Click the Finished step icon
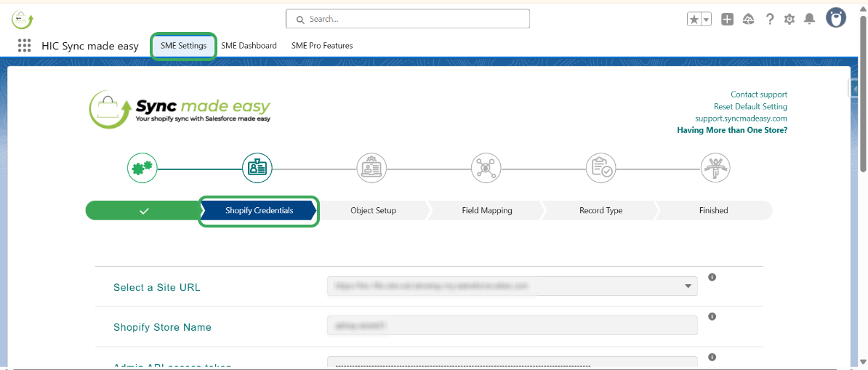The image size is (868, 370). click(715, 167)
